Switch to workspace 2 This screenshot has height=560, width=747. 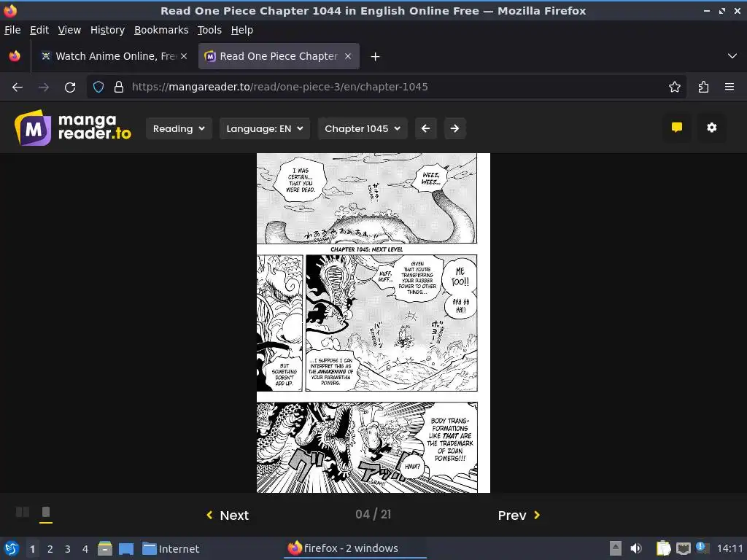50,548
